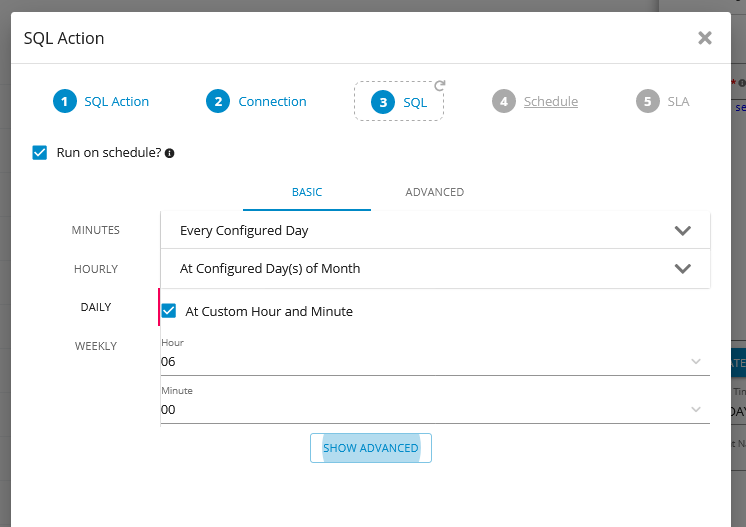Click the step 2 Connection circle icon
Screen dimensions: 746x527
218,101
